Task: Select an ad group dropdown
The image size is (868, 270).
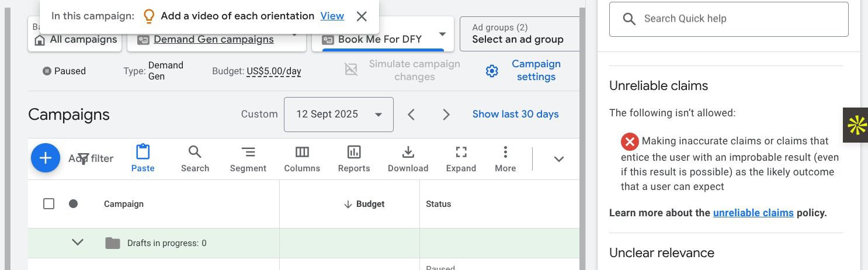Action: click(519, 34)
